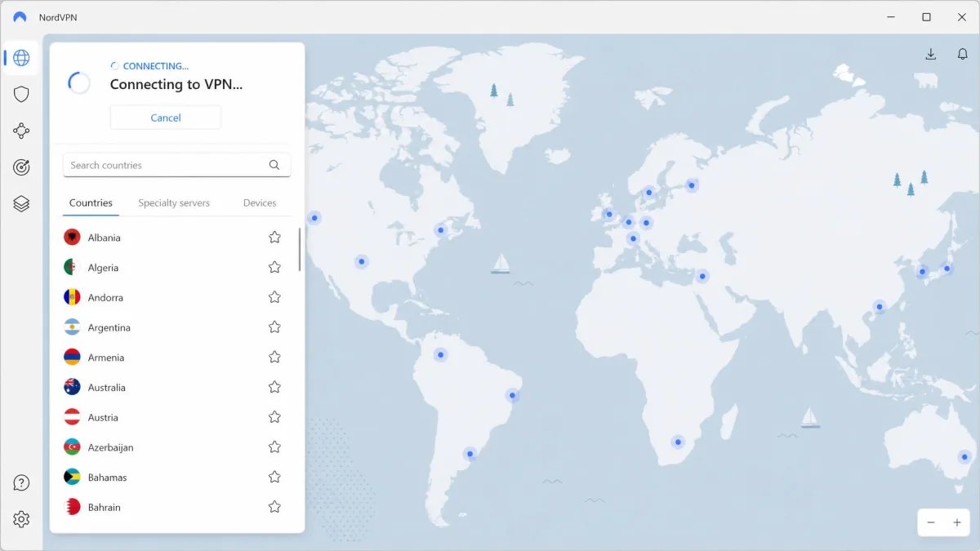Click the NordVPN logo in title bar

[20, 17]
